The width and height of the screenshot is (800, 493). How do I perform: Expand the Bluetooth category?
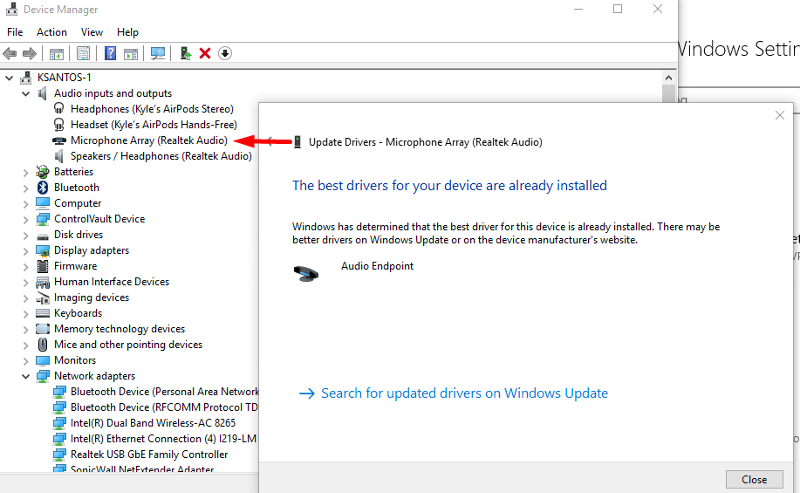[x=26, y=188]
